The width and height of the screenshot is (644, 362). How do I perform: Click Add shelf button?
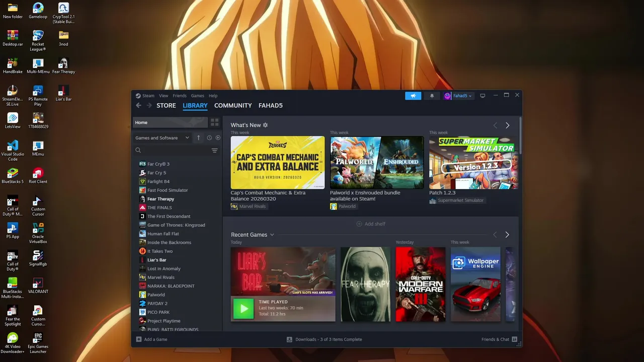pyautogui.click(x=371, y=224)
